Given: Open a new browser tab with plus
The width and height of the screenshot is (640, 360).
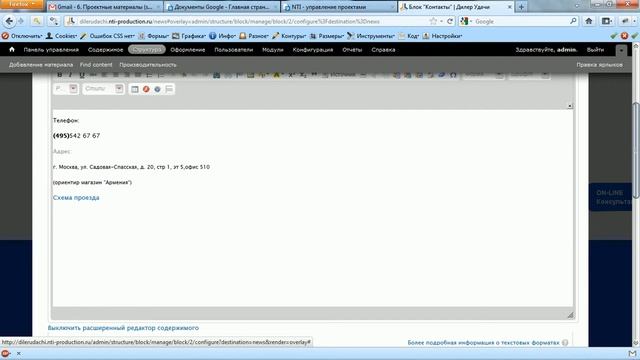Looking at the screenshot, I should 521,7.
